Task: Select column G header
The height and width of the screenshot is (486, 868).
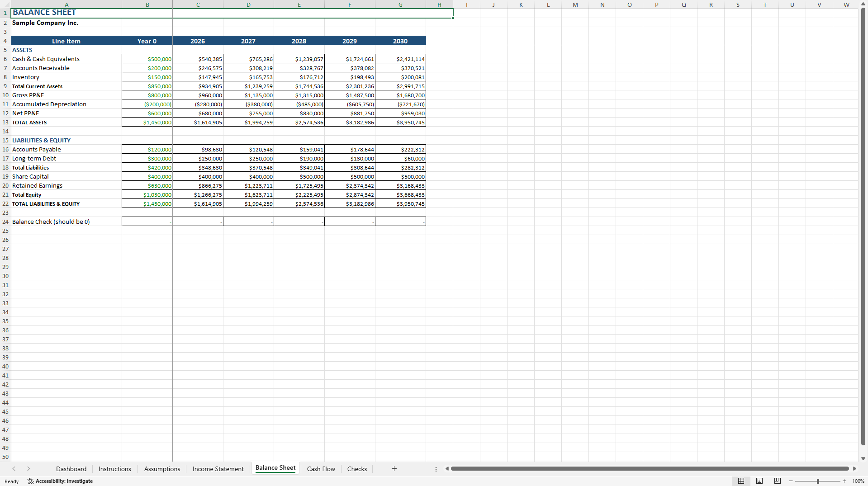Action: point(400,5)
